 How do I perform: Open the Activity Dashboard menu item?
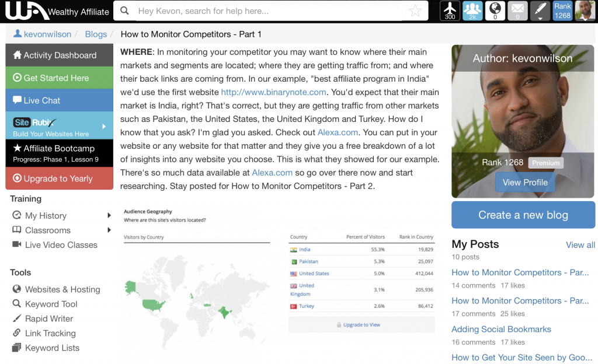point(60,55)
